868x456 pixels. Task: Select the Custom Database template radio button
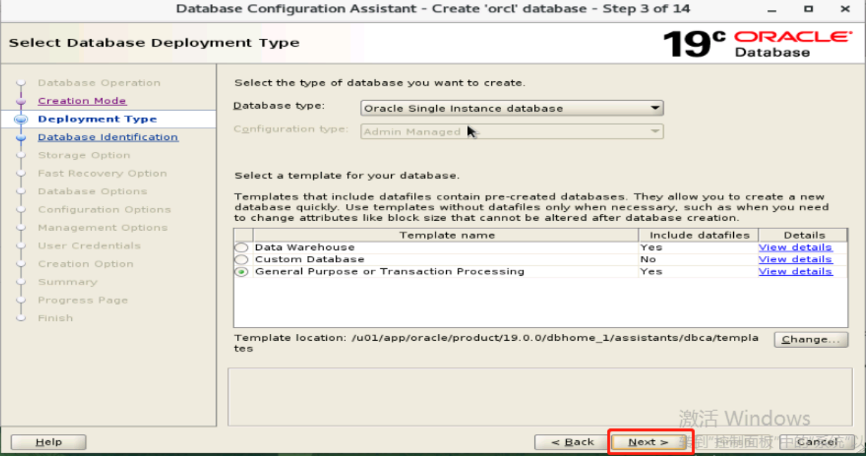(242, 260)
